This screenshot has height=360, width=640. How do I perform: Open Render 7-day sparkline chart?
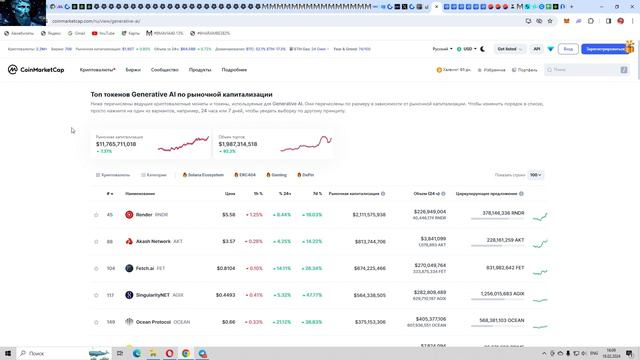coord(540,216)
